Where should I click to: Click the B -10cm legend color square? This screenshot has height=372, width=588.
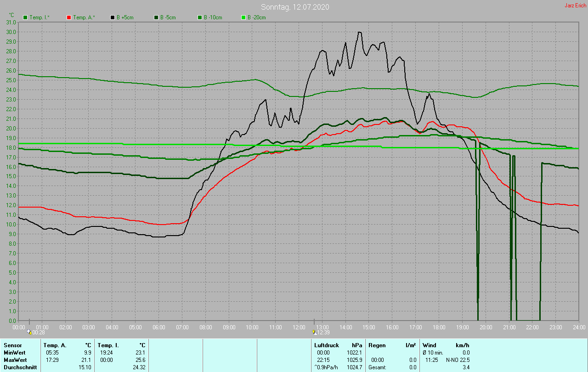(200, 17)
